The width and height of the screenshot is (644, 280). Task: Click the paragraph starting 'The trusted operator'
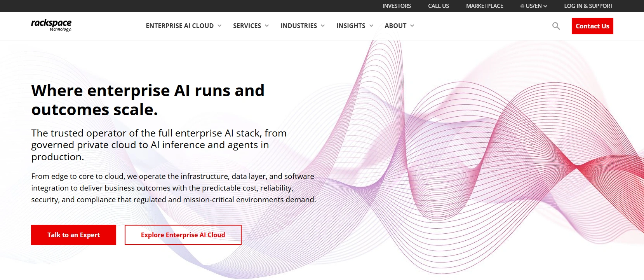click(159, 145)
